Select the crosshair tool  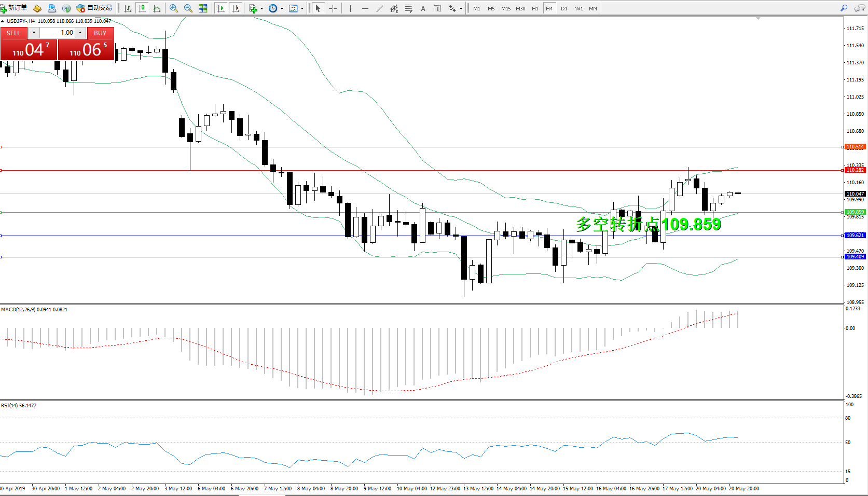333,8
